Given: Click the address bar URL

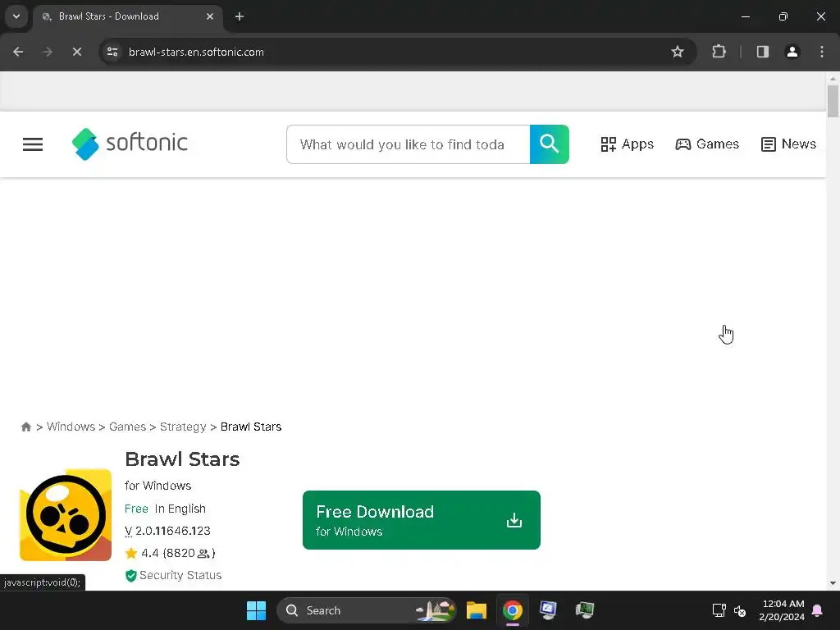Looking at the screenshot, I should coord(196,52).
